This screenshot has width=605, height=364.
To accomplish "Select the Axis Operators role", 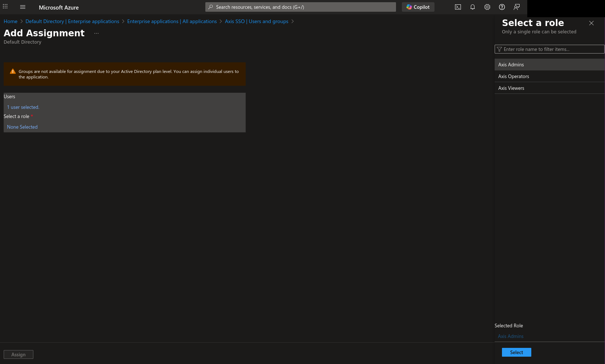I will click(x=513, y=76).
